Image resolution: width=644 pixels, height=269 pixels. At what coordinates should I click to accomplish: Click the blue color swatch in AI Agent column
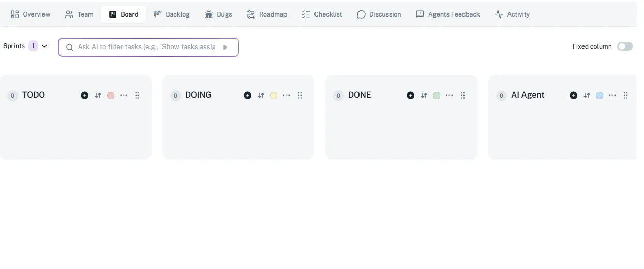[600, 96]
